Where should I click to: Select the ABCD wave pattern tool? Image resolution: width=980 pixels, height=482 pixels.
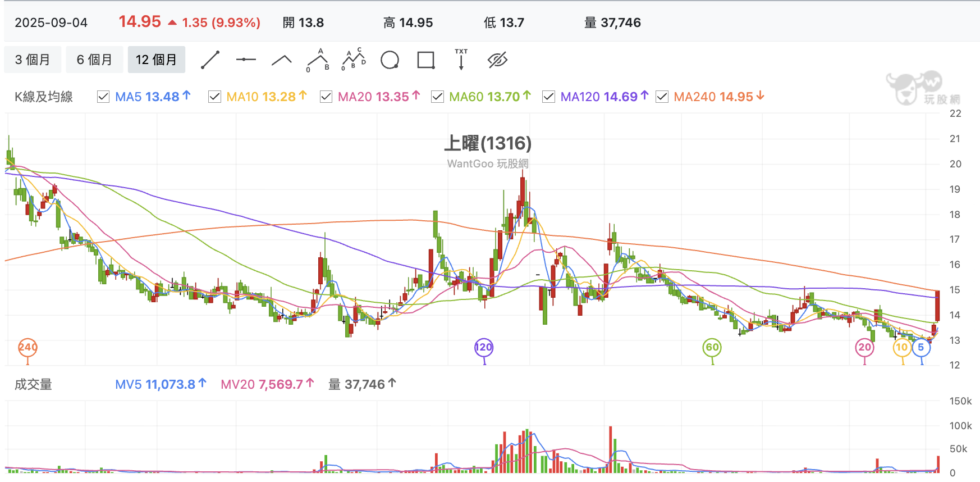(x=354, y=60)
